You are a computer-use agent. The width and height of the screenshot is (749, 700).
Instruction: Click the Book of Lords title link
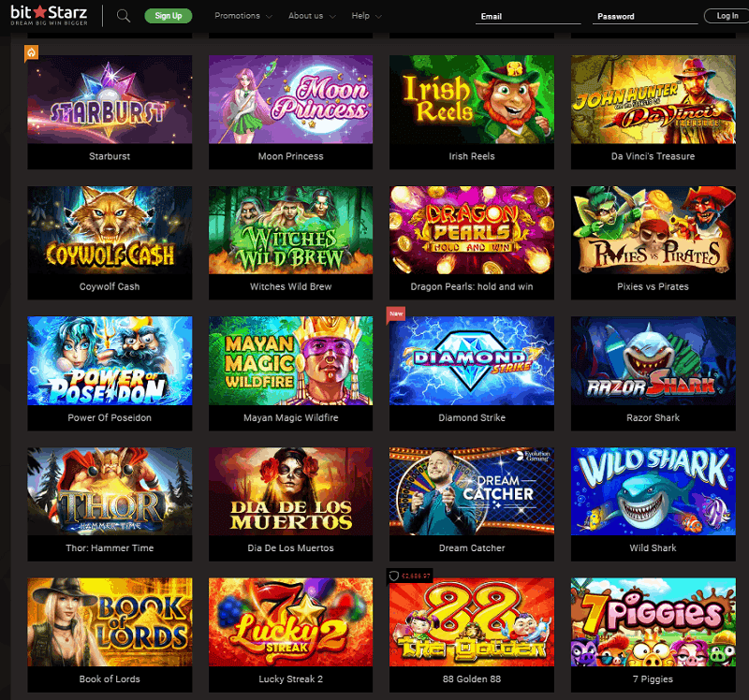coord(110,678)
